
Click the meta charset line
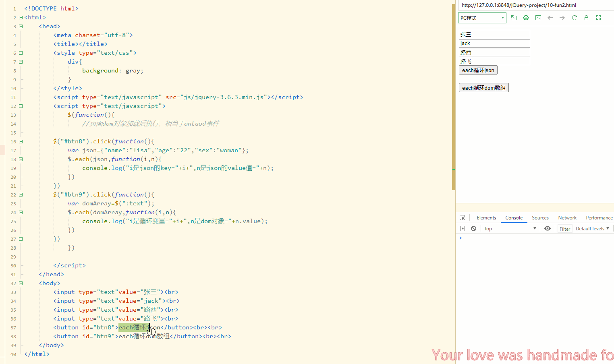pos(93,35)
